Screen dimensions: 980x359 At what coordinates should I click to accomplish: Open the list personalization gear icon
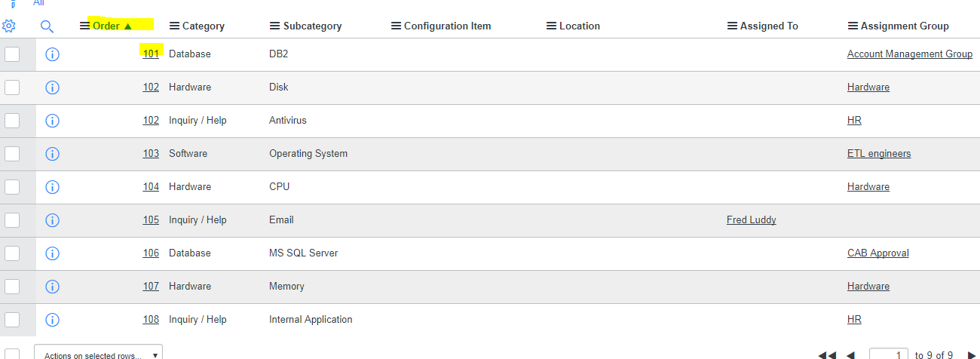[9, 26]
